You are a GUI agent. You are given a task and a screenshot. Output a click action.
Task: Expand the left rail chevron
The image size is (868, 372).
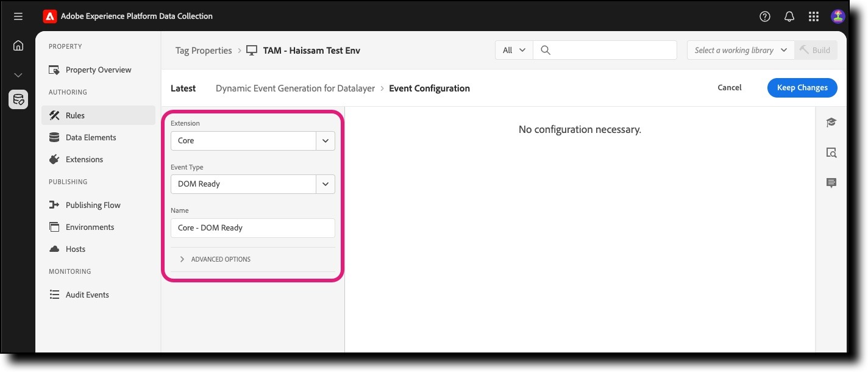tap(18, 75)
